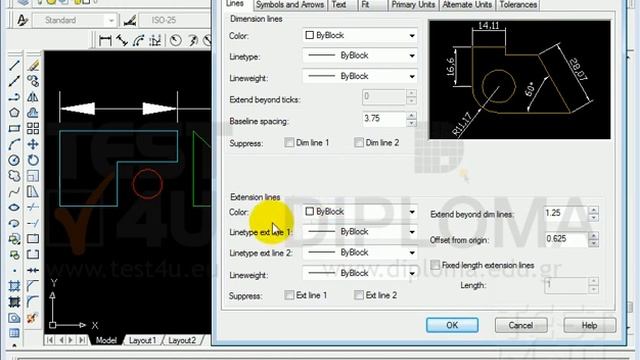Check Suppress Ext line 2
Image resolution: width=640 pixels, height=360 pixels.
tap(359, 295)
